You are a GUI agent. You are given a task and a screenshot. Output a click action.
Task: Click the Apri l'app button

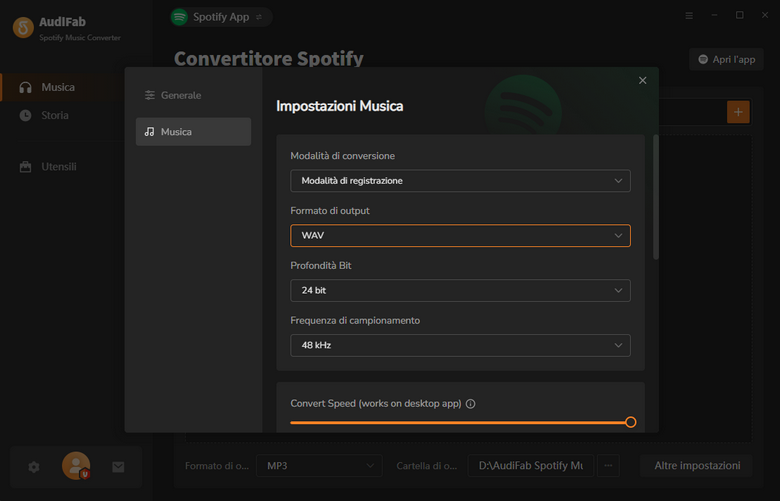[x=726, y=59]
